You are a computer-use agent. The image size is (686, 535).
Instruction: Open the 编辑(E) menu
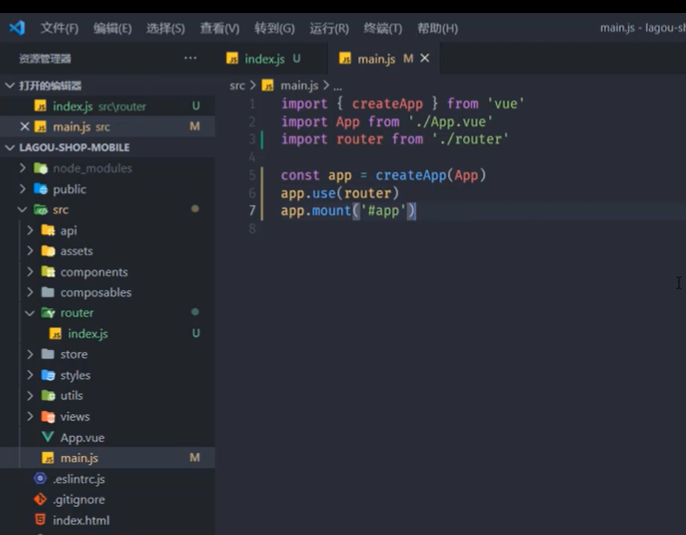tap(112, 28)
